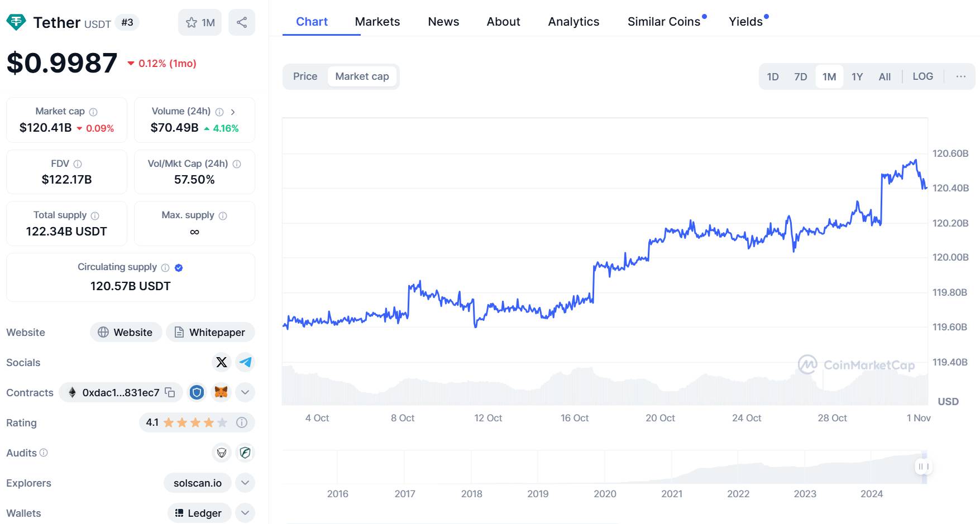Add Tether to watchlist with star button

200,22
